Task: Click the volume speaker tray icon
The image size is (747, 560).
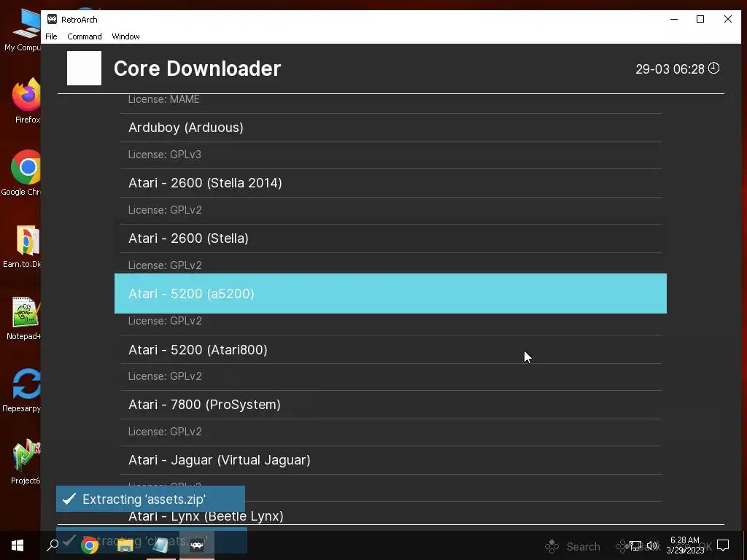Action: (x=651, y=545)
